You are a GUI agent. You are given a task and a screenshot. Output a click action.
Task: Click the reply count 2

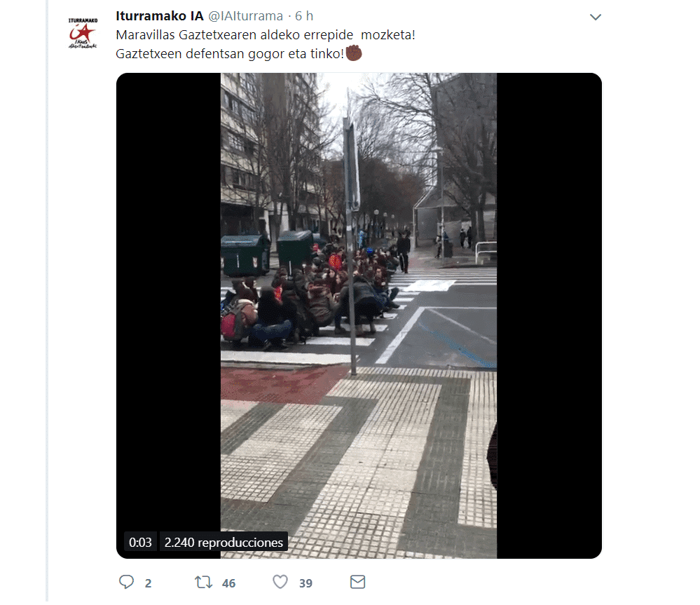pos(149,583)
